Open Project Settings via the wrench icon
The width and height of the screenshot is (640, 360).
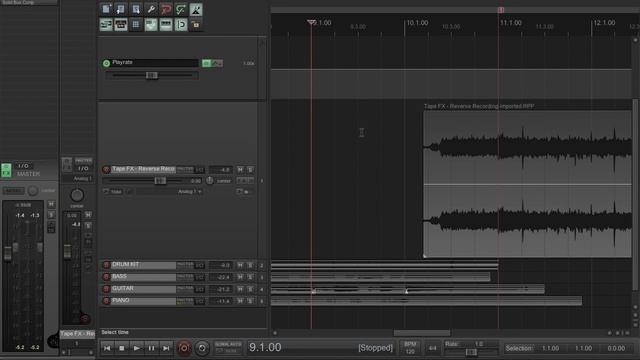click(x=151, y=9)
